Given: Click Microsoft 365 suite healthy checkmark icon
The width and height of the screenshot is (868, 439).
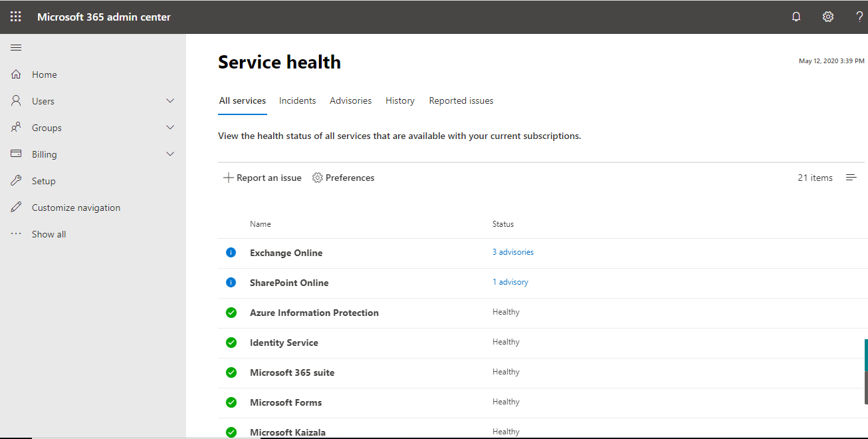Looking at the screenshot, I should [231, 372].
